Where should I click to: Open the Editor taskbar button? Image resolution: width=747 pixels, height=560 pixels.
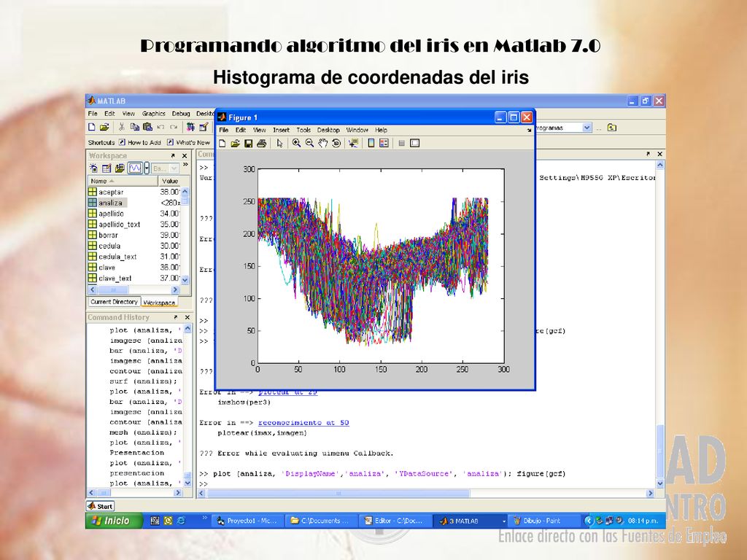point(396,521)
